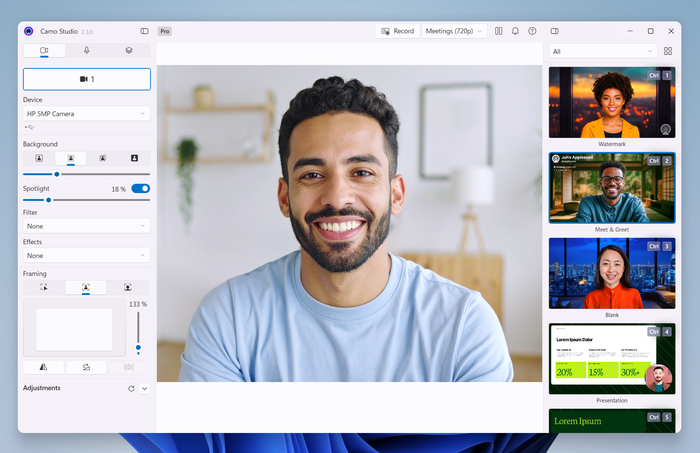Click the disabled re-center frame button
Viewport: 700px width, 453px height.
tap(129, 367)
